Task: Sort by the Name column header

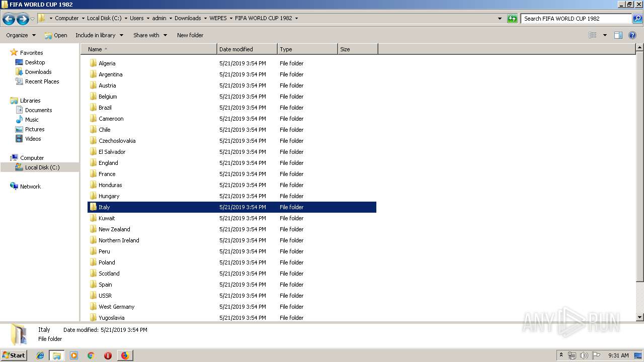Action: click(149, 49)
